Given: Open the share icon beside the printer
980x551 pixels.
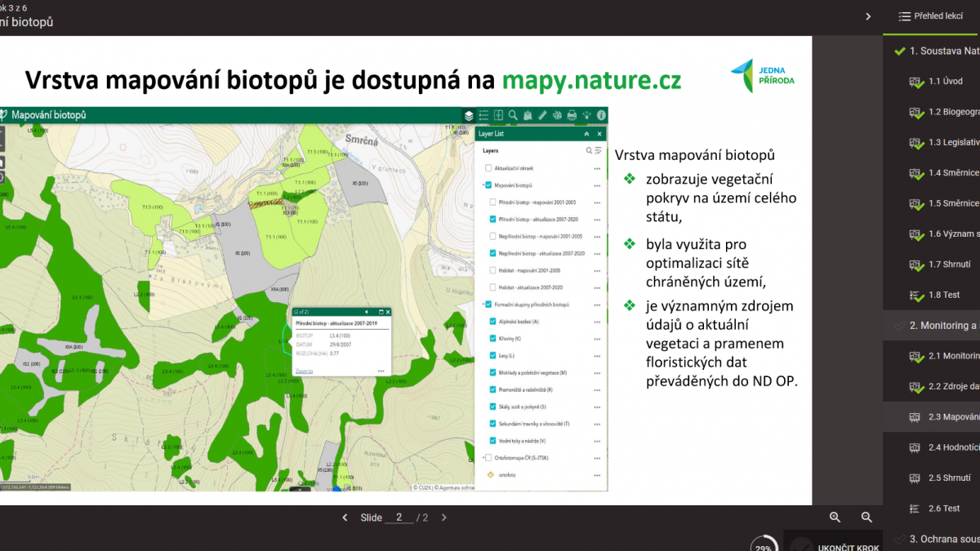Looking at the screenshot, I should 586,115.
